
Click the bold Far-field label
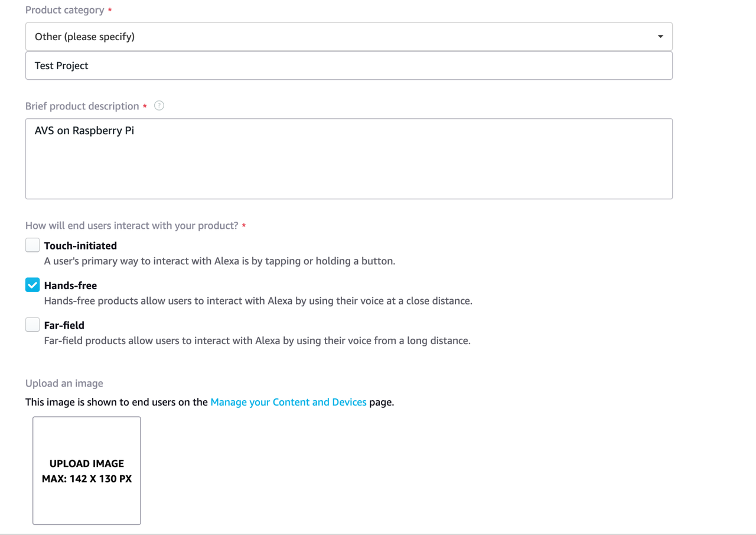(64, 325)
